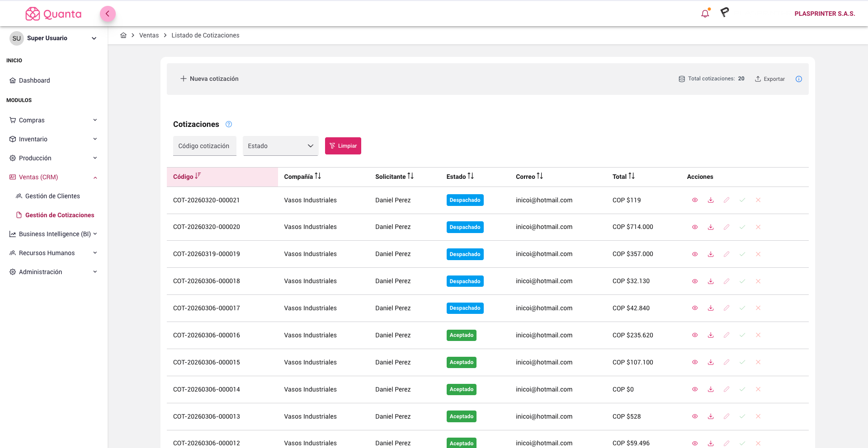Open the Estado filter dropdown
The height and width of the screenshot is (448, 868).
(x=280, y=145)
